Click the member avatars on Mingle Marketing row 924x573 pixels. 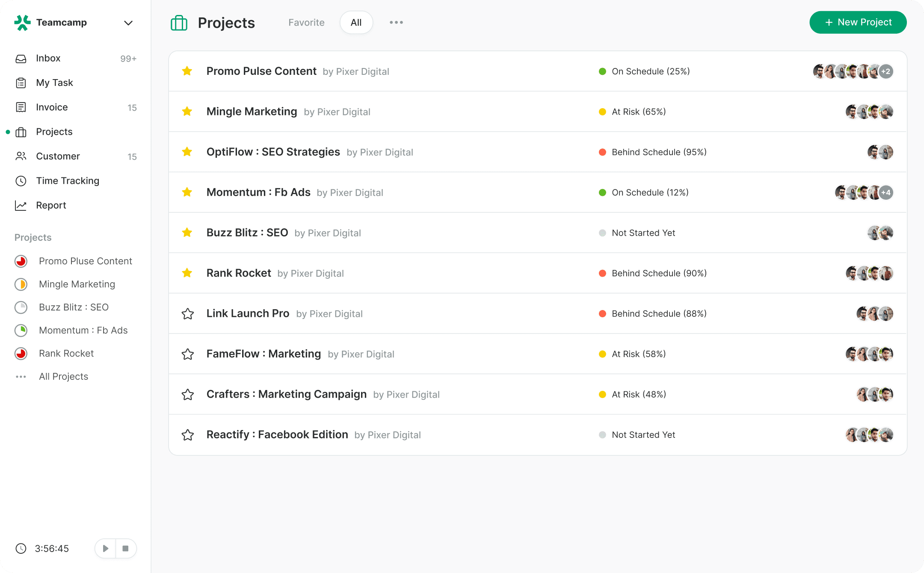point(869,112)
